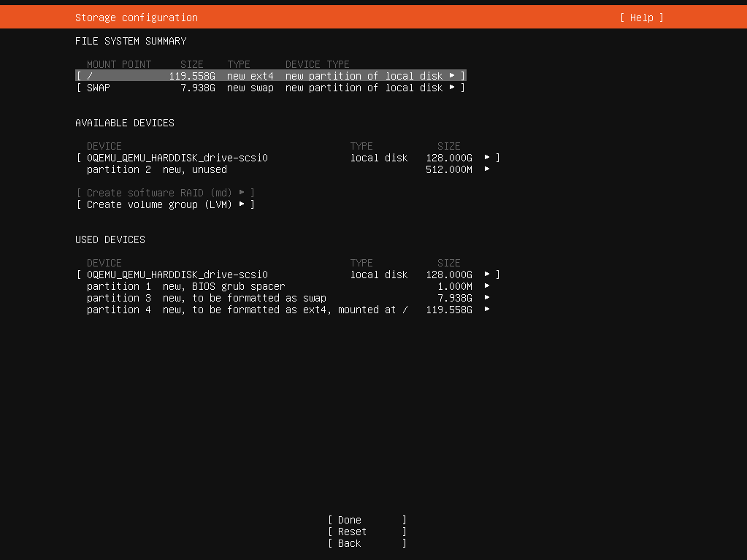Click arrow beside available 128.000G disk

pos(487,158)
